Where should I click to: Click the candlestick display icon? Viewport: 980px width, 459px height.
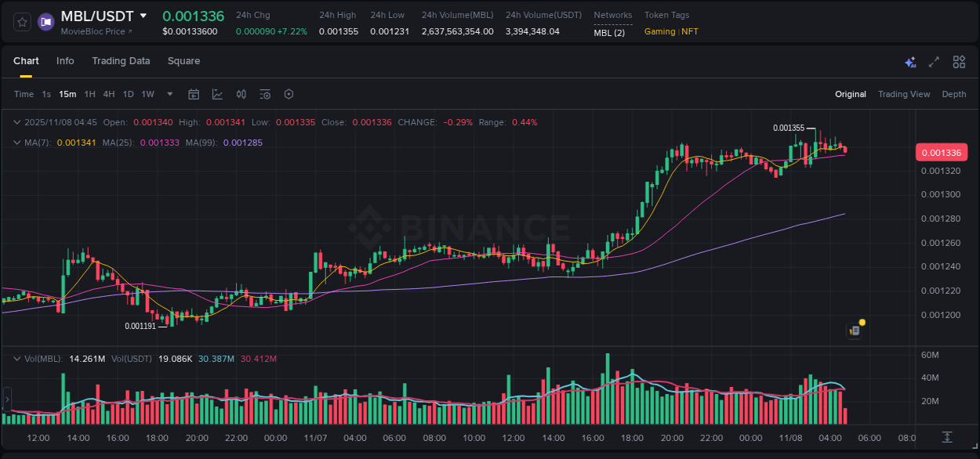241,94
